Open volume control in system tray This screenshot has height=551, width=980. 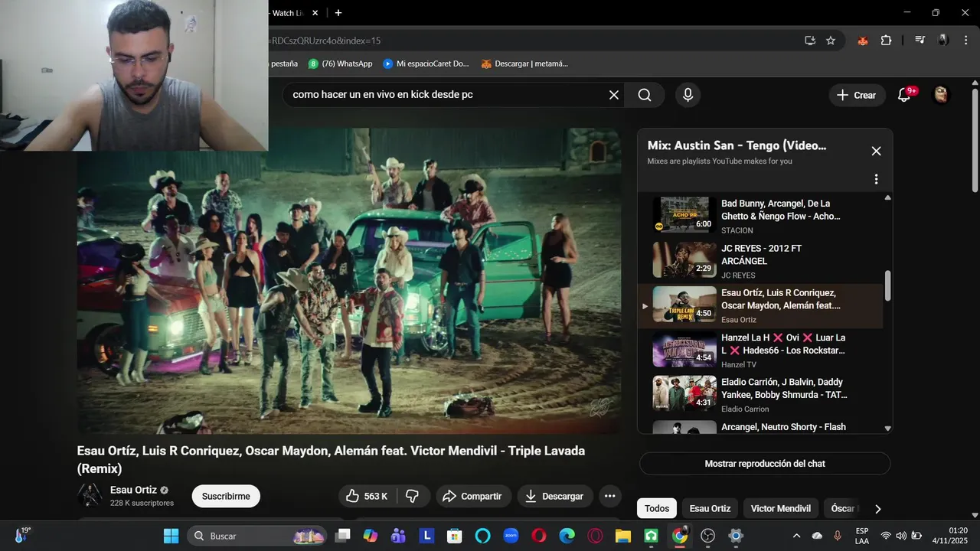coord(901,536)
